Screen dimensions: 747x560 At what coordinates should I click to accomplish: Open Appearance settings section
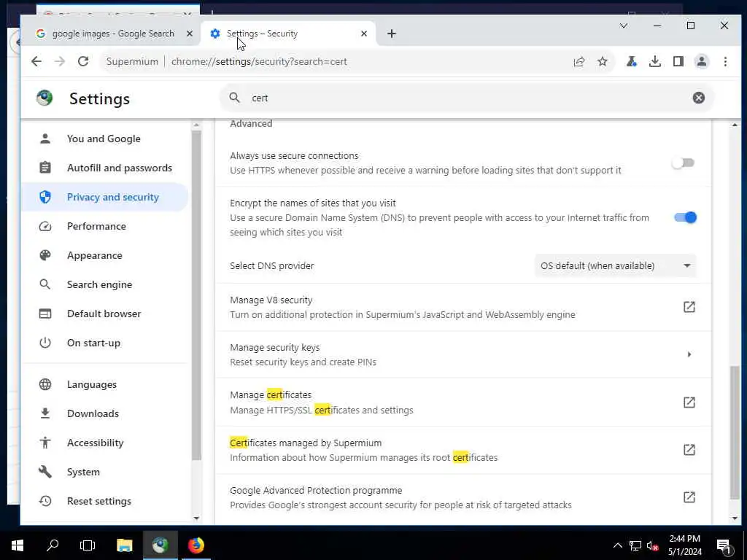104,255
